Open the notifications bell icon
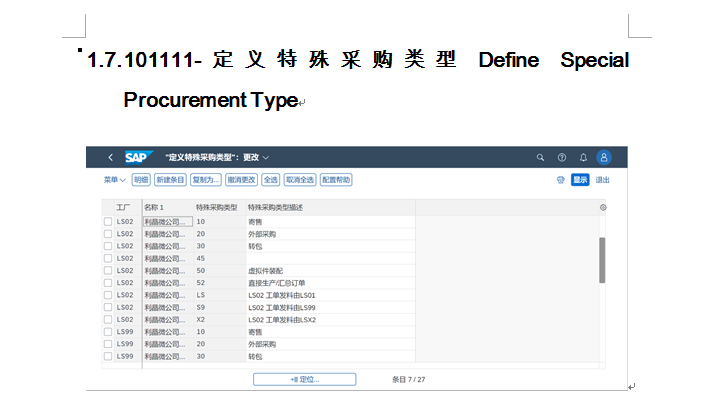This screenshot has width=713, height=417. [583, 157]
